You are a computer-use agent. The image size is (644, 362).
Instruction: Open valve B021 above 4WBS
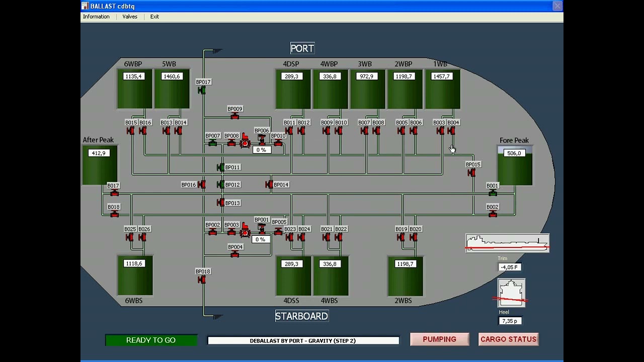[327, 237]
